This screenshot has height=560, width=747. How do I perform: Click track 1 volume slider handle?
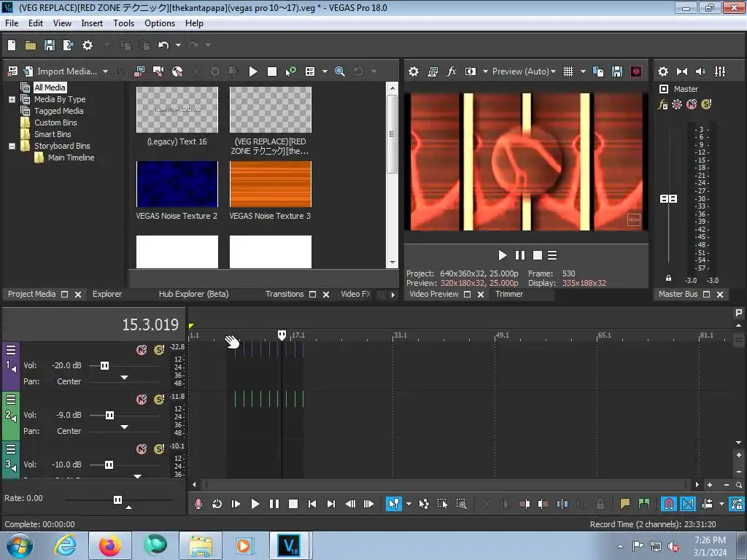click(x=104, y=365)
